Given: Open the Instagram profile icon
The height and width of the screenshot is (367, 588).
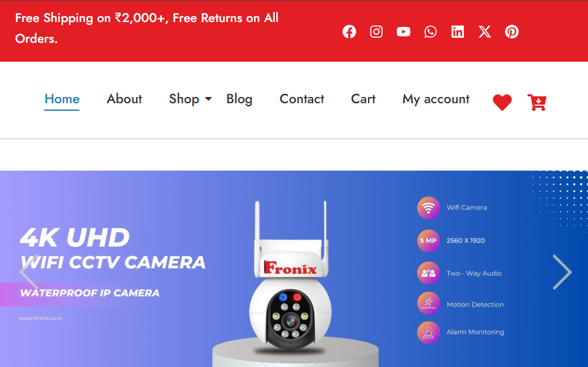Looking at the screenshot, I should coord(376,32).
